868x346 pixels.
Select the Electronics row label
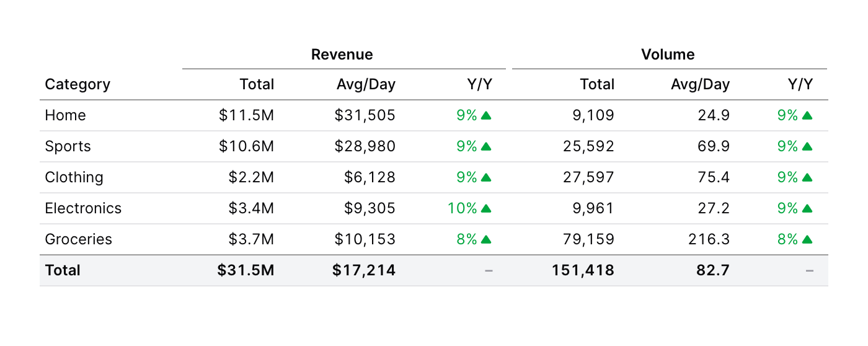click(83, 208)
